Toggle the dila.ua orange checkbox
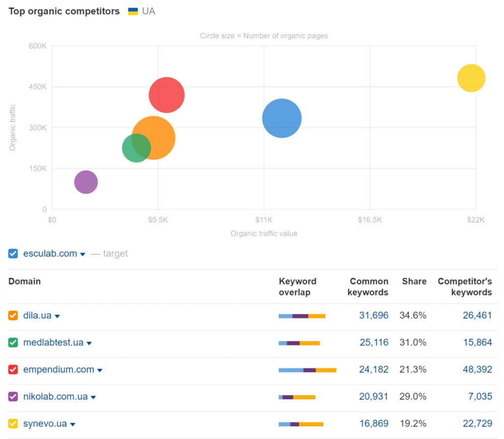 [x=13, y=315]
